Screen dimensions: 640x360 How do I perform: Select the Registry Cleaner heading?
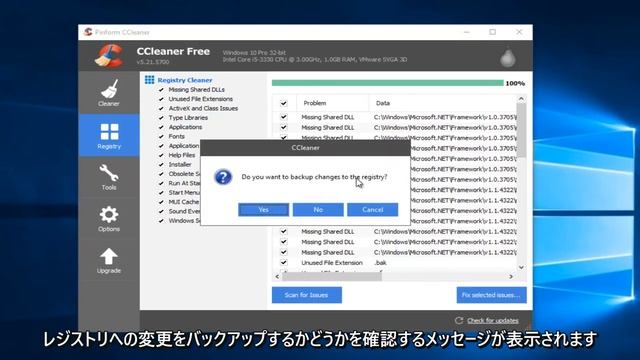point(185,80)
